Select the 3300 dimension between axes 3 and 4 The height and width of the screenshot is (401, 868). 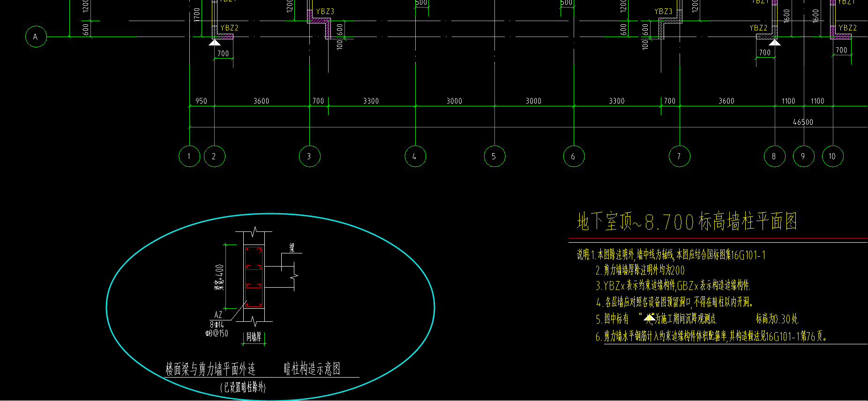pos(371,101)
